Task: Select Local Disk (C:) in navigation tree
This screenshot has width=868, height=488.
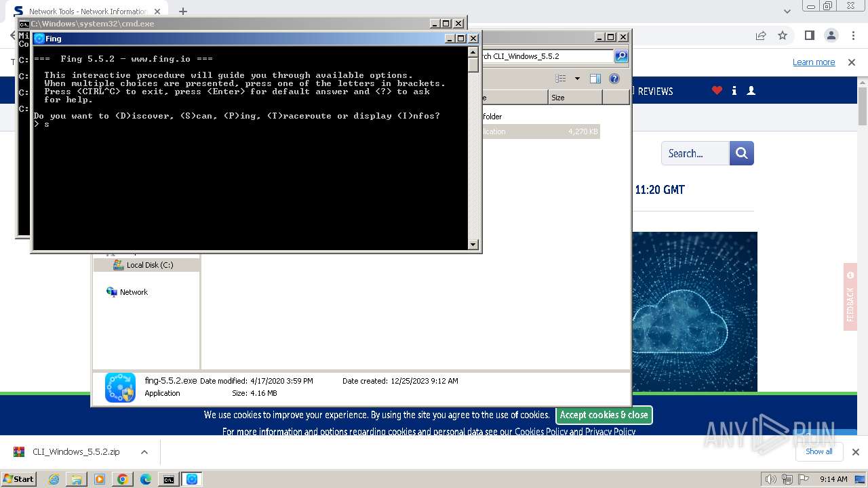Action: click(x=149, y=265)
